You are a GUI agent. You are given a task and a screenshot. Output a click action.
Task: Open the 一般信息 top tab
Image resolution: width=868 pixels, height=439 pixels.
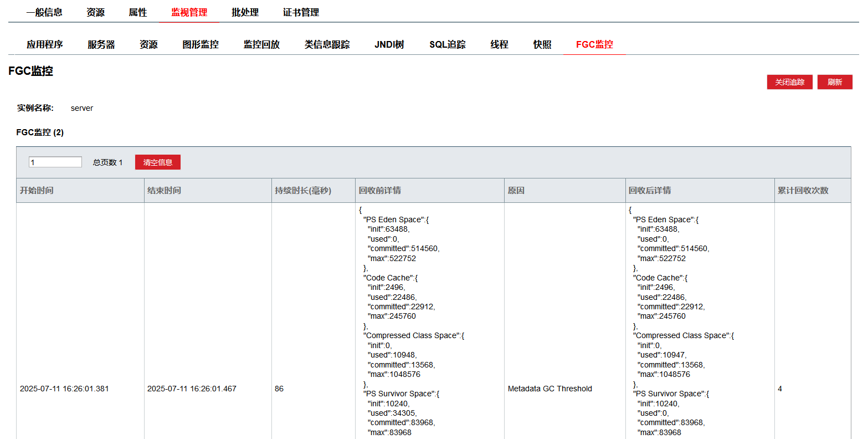pos(44,12)
